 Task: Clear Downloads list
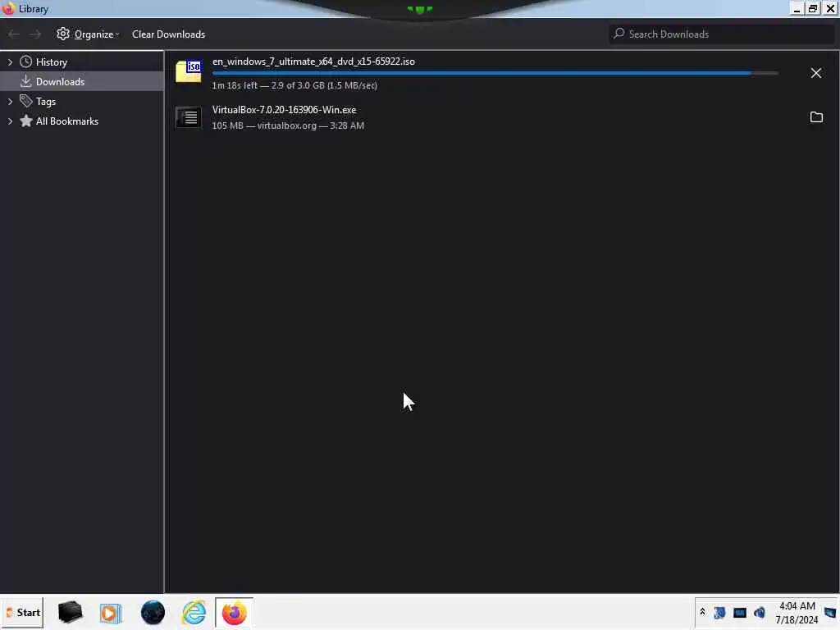[x=168, y=34]
